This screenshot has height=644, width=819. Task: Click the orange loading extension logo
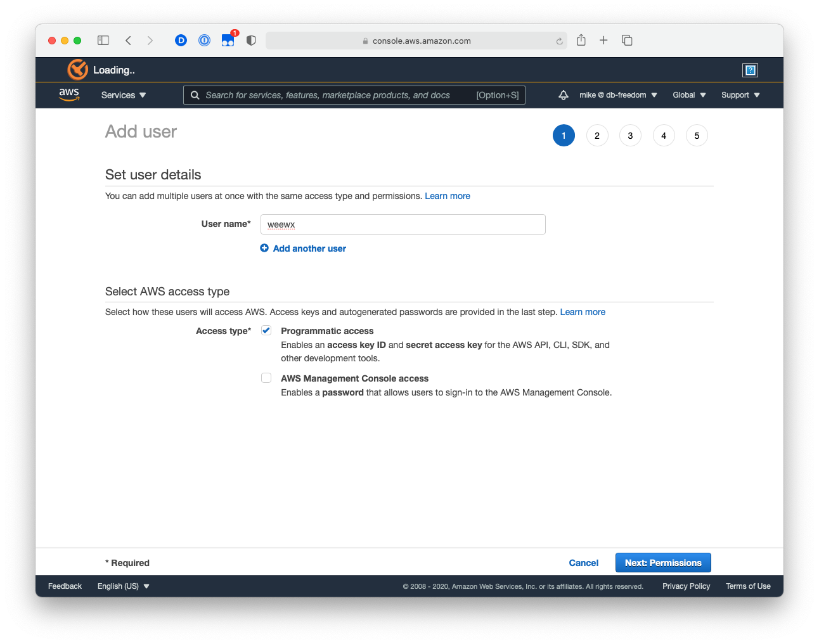[78, 70]
